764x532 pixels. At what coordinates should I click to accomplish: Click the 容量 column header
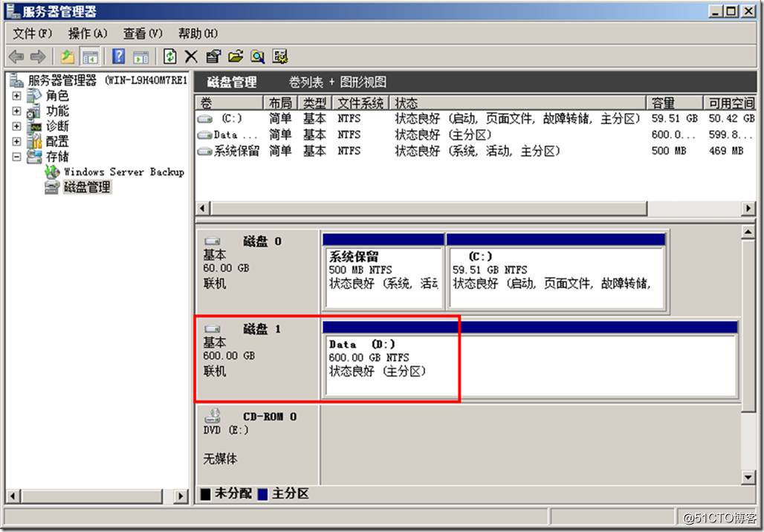tap(673, 103)
